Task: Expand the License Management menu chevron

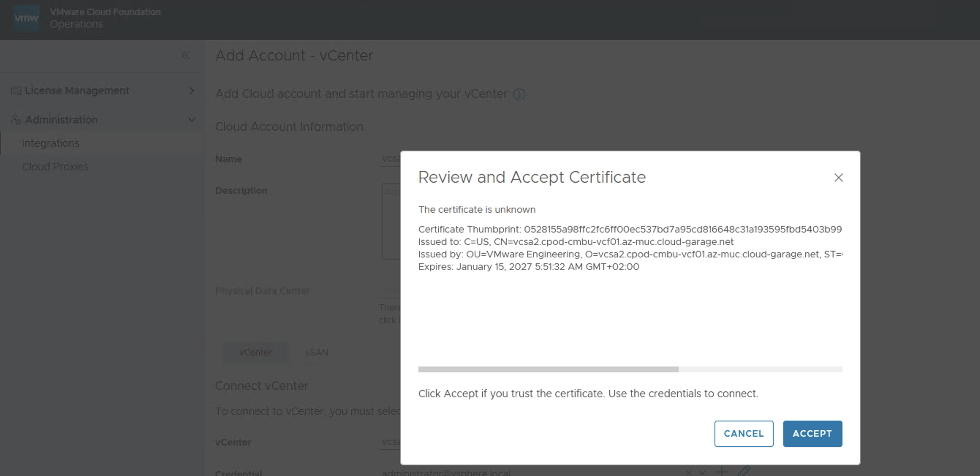Action: (x=192, y=91)
